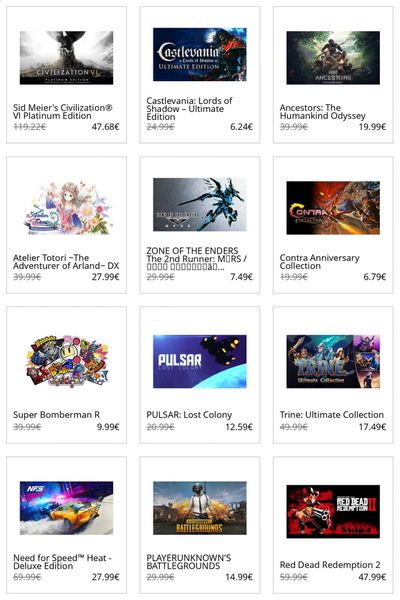Open the Atelier Totori Adventurer of Arland title
The height and width of the screenshot is (600, 400).
click(x=66, y=262)
